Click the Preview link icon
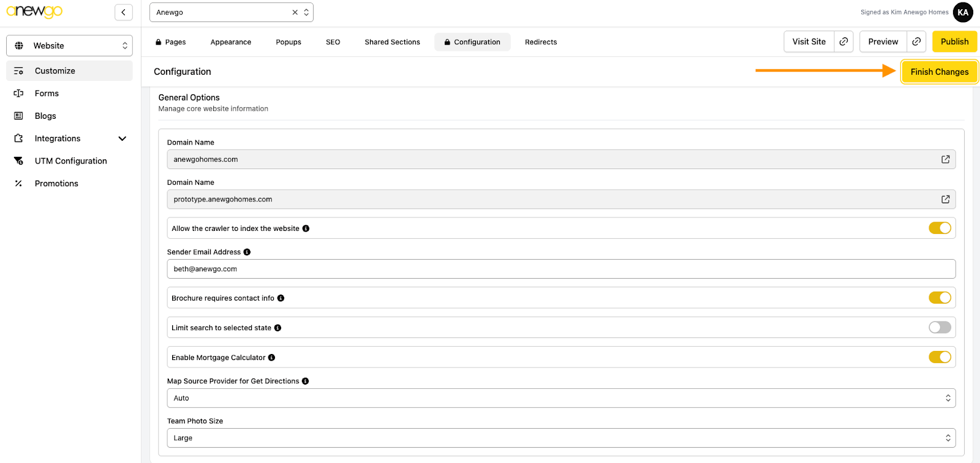Viewport: 980px width, 463px height. (916, 42)
